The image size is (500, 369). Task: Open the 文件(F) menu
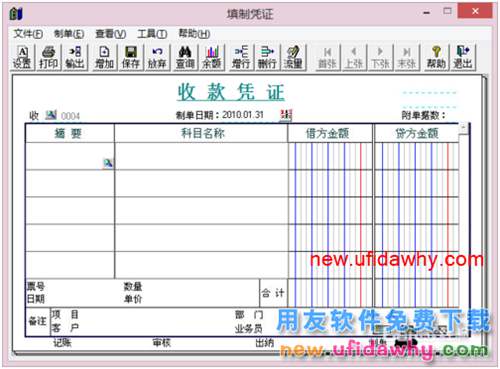28,34
